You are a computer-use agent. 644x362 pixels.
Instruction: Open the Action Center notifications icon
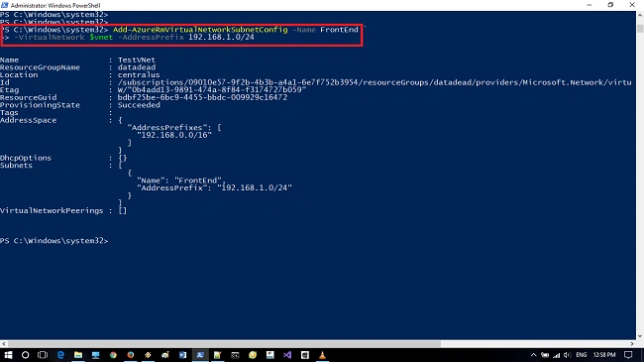[x=628, y=355]
